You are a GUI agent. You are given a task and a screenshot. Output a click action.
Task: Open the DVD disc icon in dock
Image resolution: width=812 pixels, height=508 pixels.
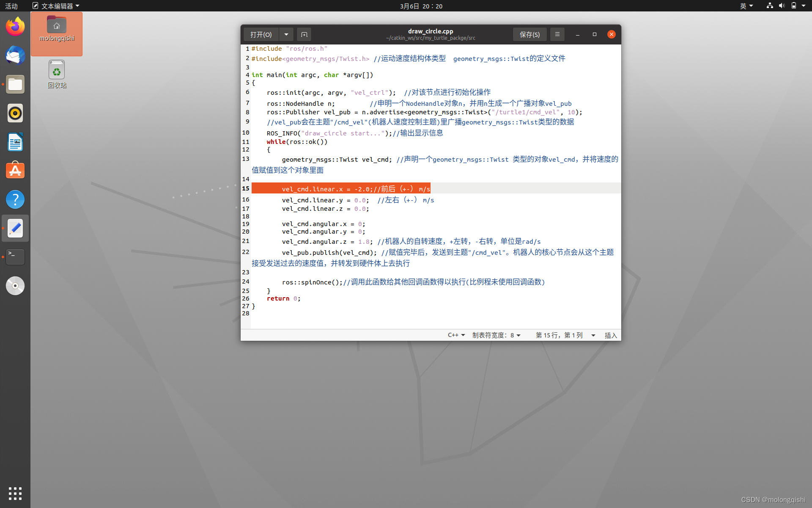(x=15, y=286)
